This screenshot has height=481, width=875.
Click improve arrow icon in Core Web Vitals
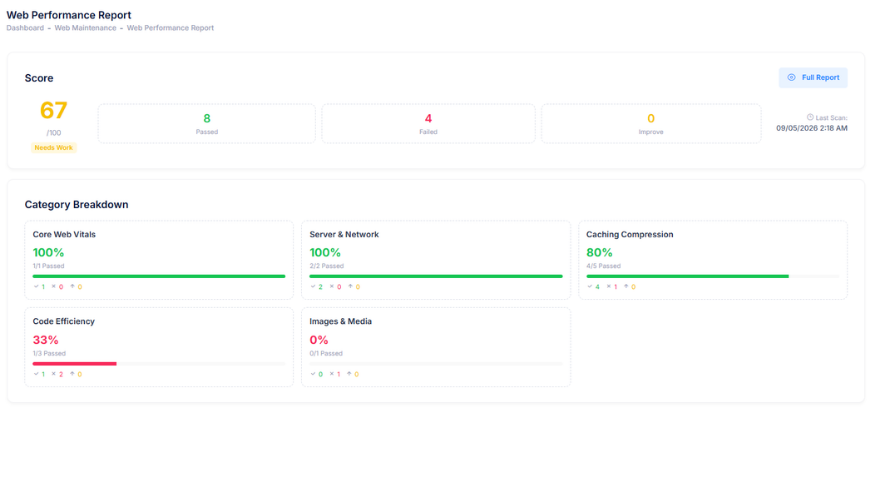point(72,287)
